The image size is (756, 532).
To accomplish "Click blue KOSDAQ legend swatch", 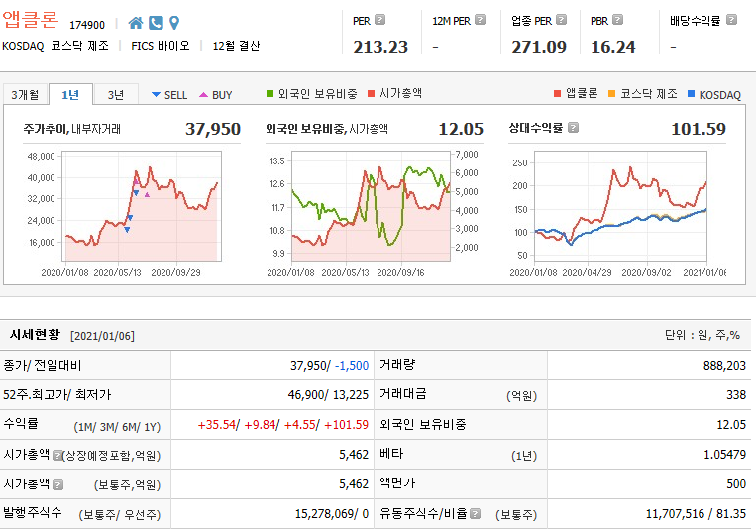I will tap(691, 93).
